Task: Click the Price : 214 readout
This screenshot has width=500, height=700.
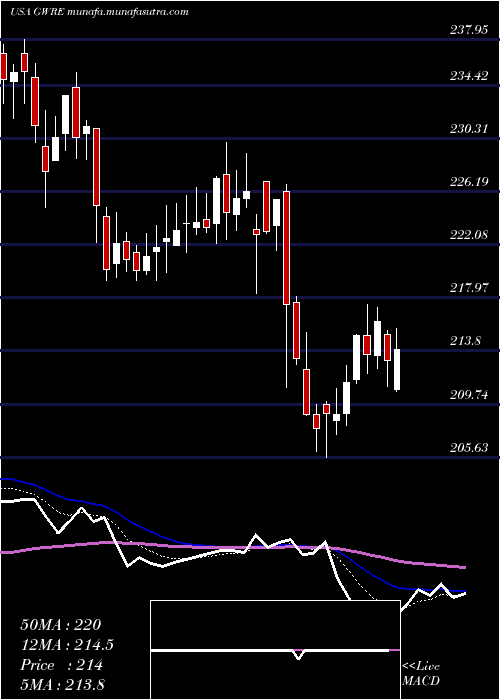Action: coord(62,665)
